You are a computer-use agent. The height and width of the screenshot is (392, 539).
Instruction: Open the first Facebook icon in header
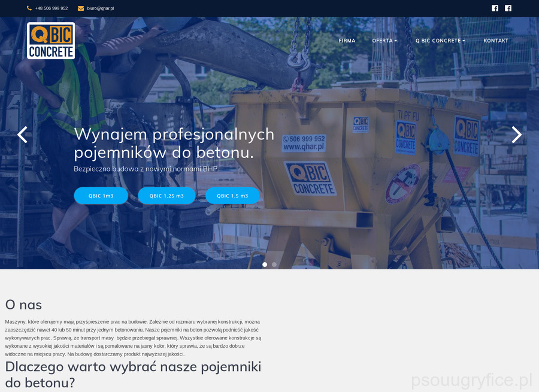pyautogui.click(x=495, y=8)
